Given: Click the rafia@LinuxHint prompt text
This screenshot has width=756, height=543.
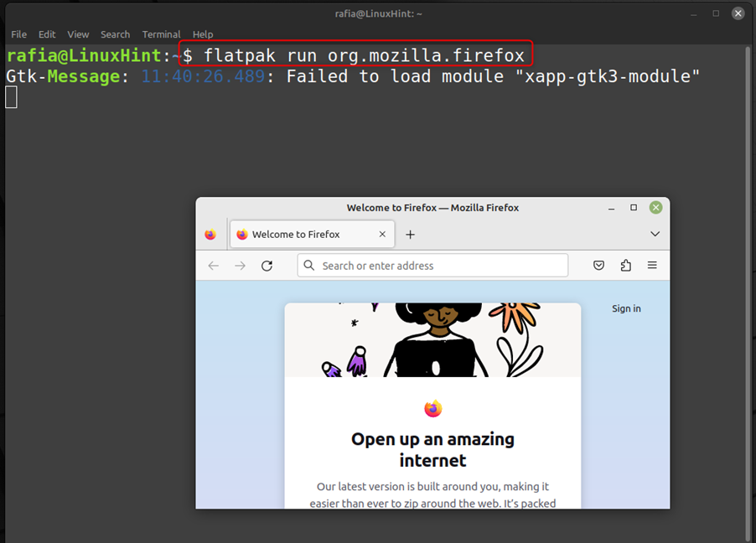Looking at the screenshot, I should [84, 55].
